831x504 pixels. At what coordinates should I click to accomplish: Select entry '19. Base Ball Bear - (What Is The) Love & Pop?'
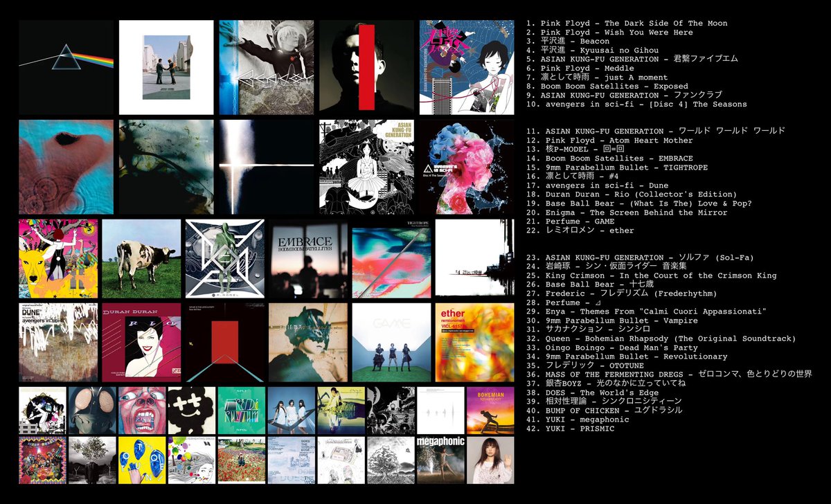pyautogui.click(x=638, y=203)
